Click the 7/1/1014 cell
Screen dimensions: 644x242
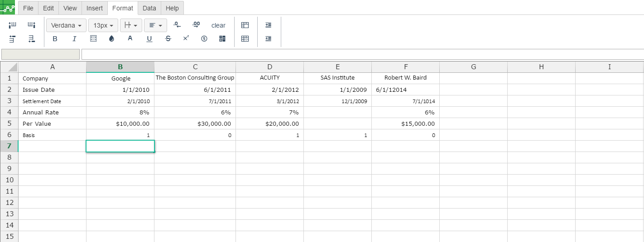(406, 101)
